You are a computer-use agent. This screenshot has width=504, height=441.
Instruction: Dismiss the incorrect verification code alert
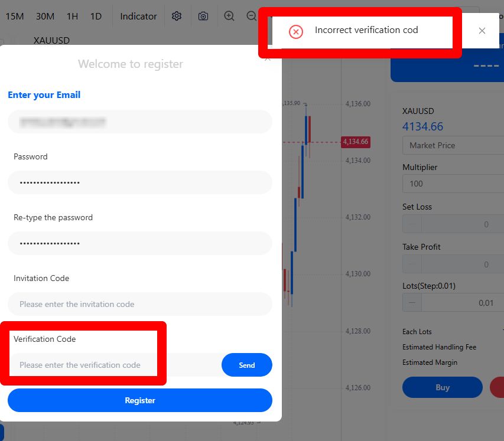coord(482,31)
